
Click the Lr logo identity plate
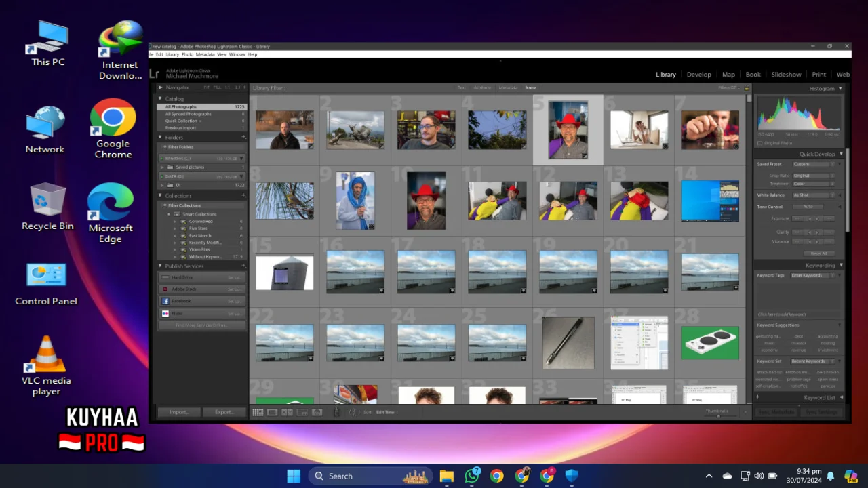pos(155,73)
